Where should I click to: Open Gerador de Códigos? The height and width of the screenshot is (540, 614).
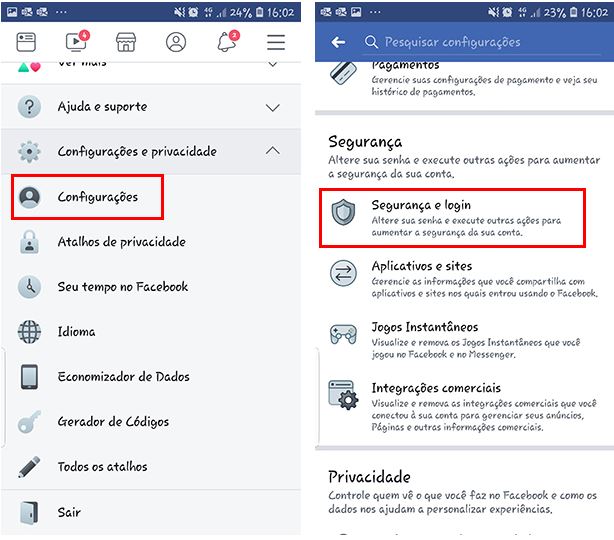pyautogui.click(x=151, y=422)
